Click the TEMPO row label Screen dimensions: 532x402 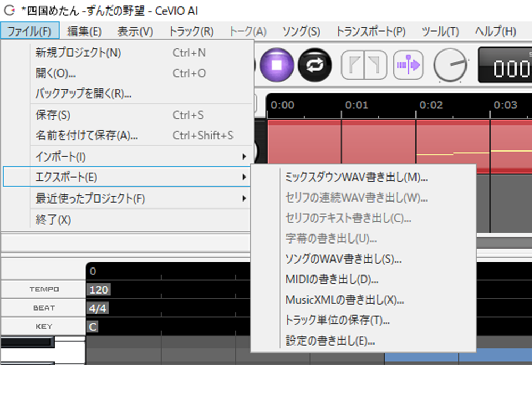(x=44, y=289)
